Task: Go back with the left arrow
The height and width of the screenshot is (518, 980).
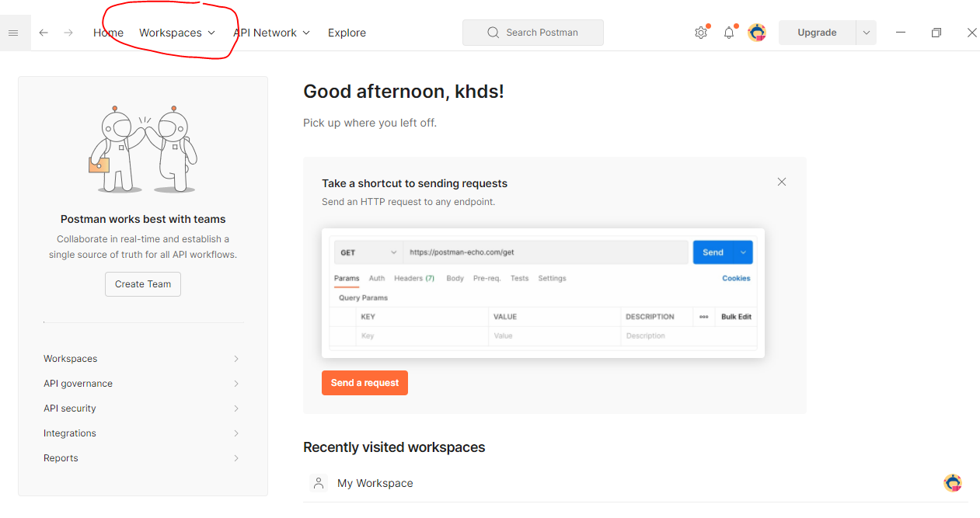Action: [44, 33]
